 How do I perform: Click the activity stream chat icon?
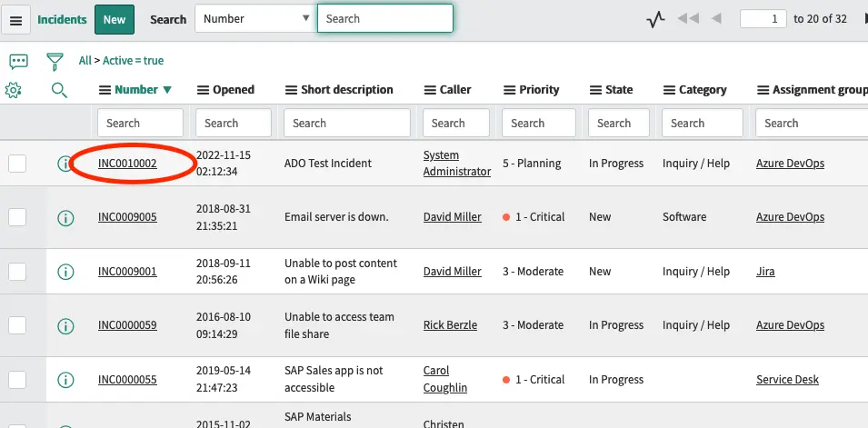(x=18, y=61)
